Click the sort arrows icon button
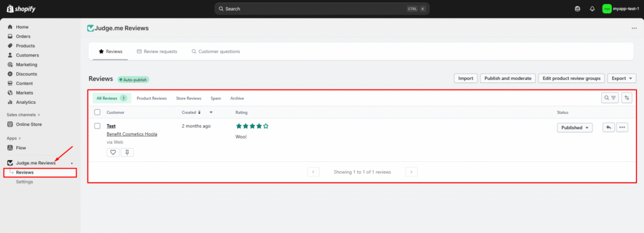Image resolution: width=644 pixels, height=233 pixels. pyautogui.click(x=627, y=98)
